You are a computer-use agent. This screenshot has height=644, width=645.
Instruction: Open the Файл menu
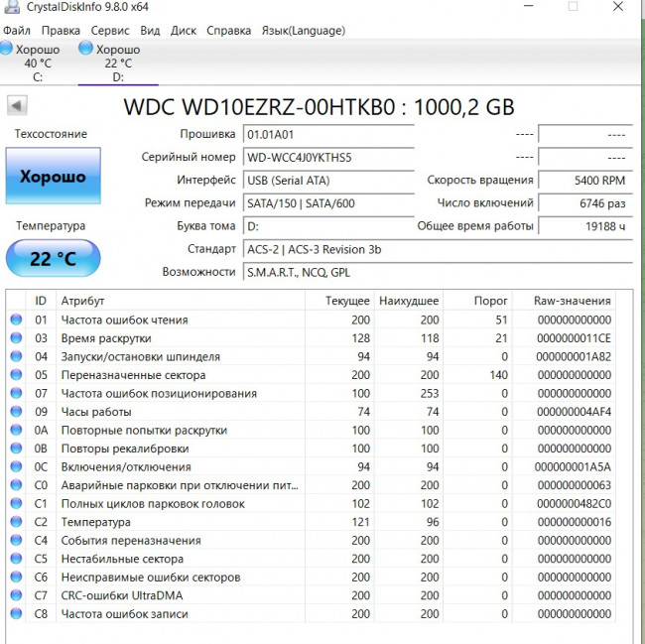pos(17,31)
